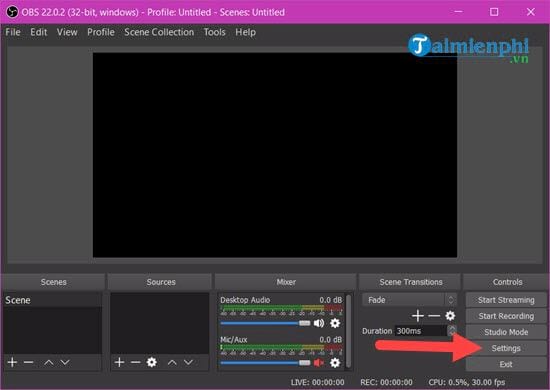Viewport: 550px width, 390px height.
Task: Adjust Duration spinner arrows
Action: (452, 331)
